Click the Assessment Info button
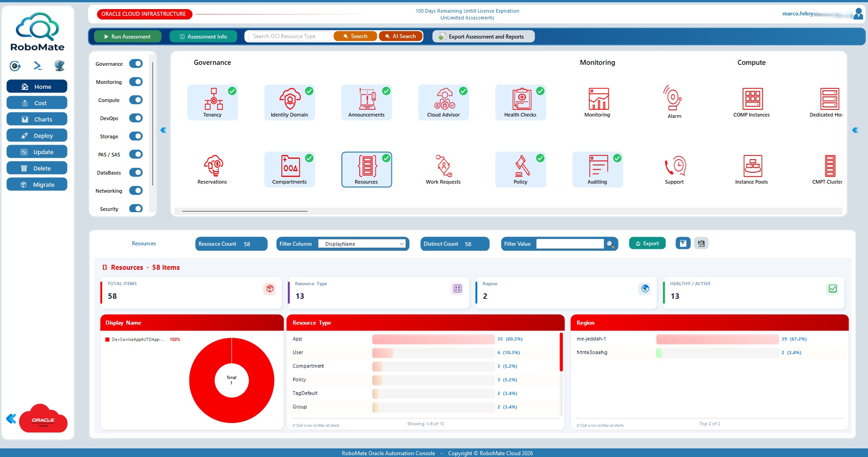Screen dimensions: 868x457 203,36
